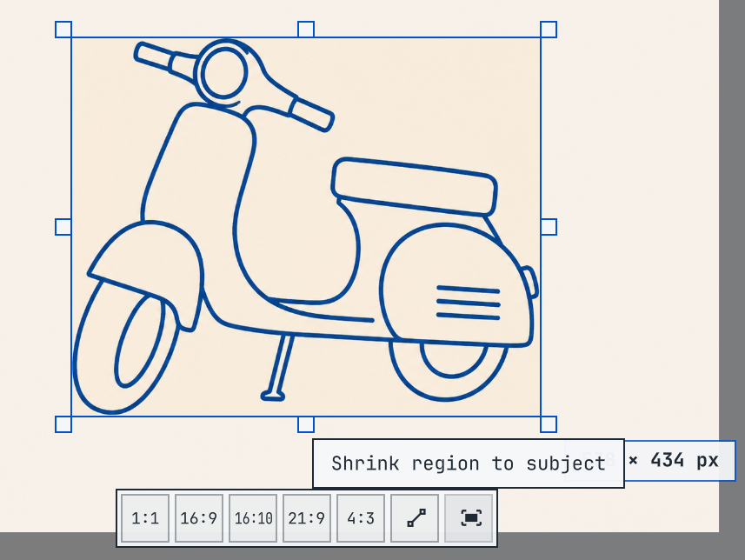The width and height of the screenshot is (745, 560).
Task: Click the bottom-center selection edge handle
Action: 306,424
